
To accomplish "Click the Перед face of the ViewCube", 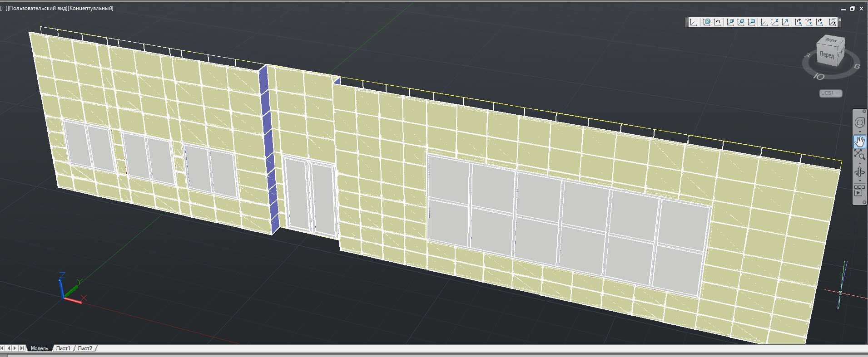I will point(827,55).
